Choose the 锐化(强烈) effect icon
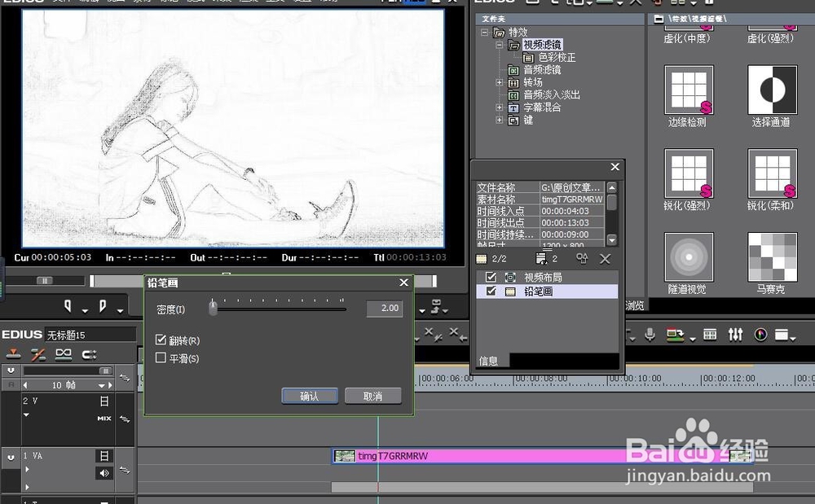 [689, 173]
